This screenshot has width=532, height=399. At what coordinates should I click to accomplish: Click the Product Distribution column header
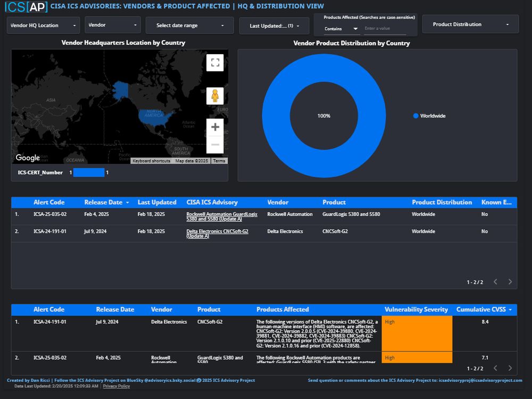(442, 202)
